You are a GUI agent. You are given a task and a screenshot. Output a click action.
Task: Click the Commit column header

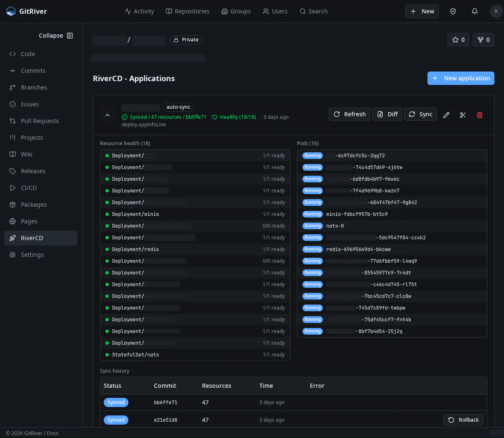165,386
